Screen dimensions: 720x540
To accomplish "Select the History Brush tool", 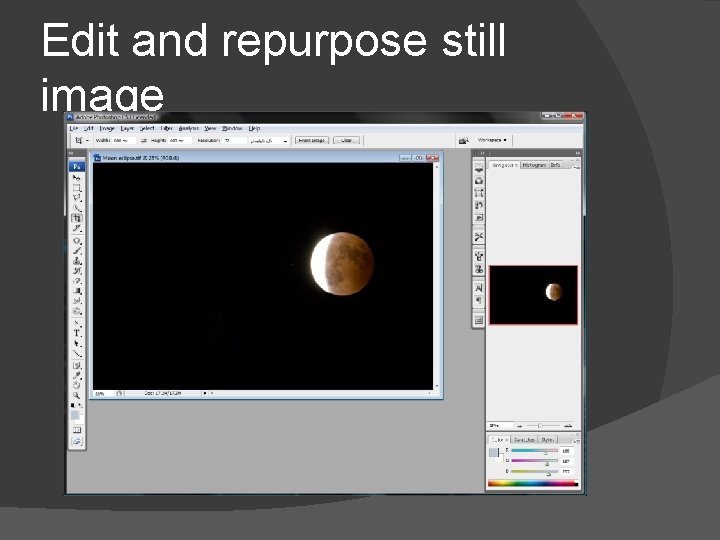I will pos(77,271).
